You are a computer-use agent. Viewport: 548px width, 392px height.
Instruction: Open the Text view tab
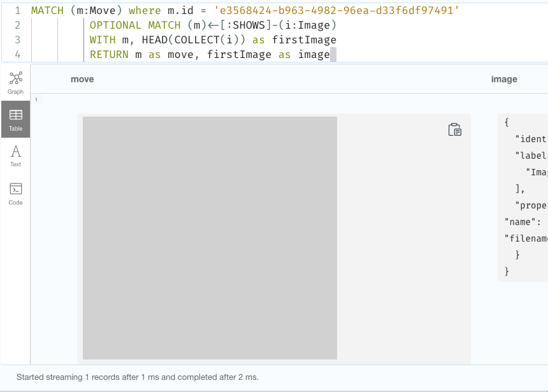16,156
